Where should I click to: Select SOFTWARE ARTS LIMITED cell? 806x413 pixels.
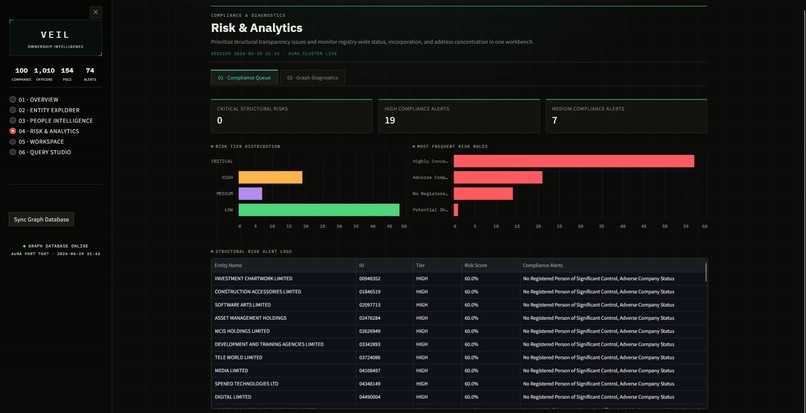click(x=284, y=305)
